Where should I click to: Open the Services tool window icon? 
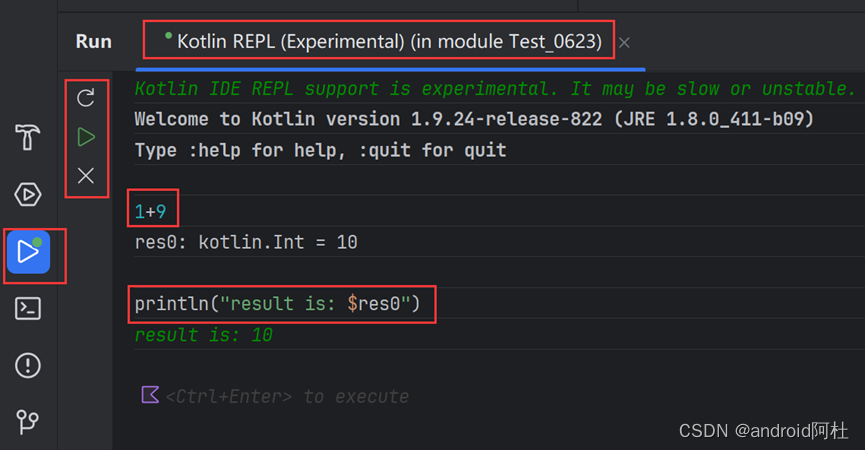pyautogui.click(x=28, y=195)
